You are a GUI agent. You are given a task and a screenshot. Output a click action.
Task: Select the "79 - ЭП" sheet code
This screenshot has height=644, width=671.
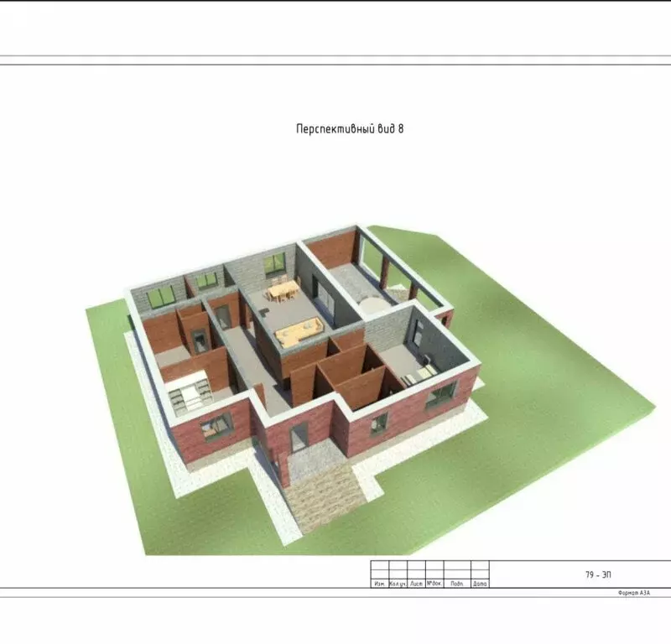click(598, 574)
